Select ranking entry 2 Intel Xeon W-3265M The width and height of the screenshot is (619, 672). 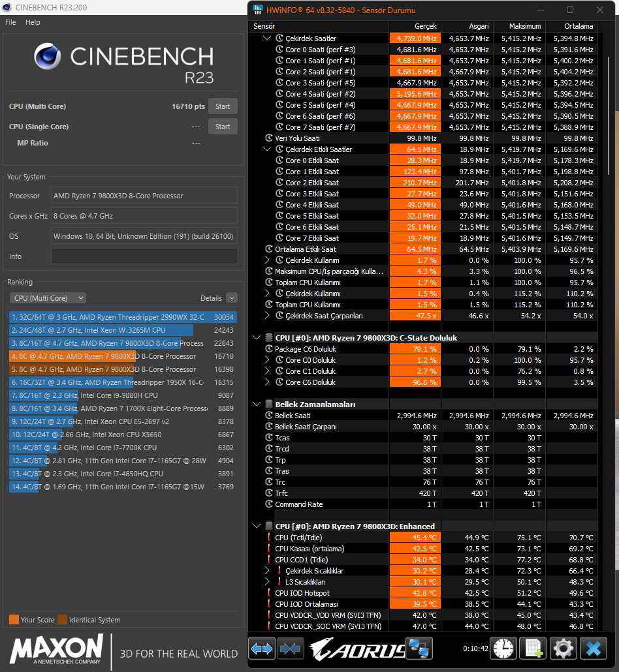123,330
